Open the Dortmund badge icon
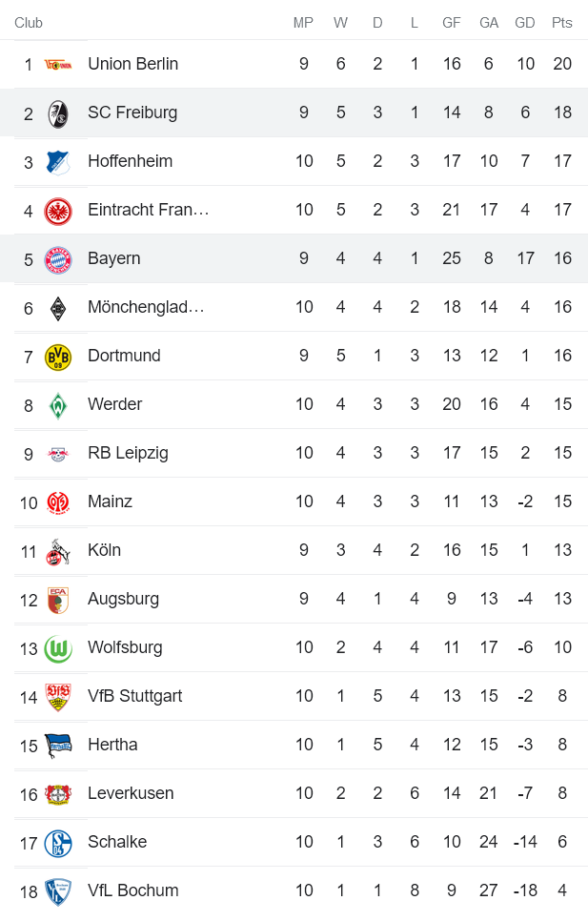The image size is (588, 921). (57, 356)
